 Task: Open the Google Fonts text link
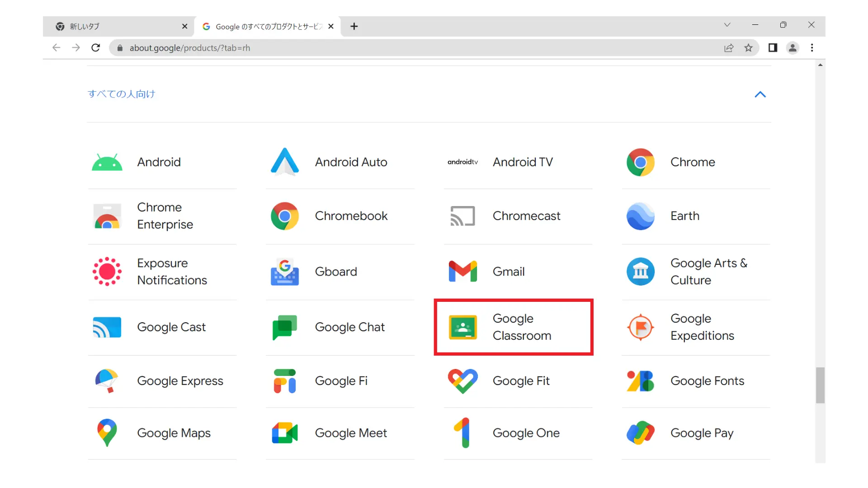tap(707, 381)
